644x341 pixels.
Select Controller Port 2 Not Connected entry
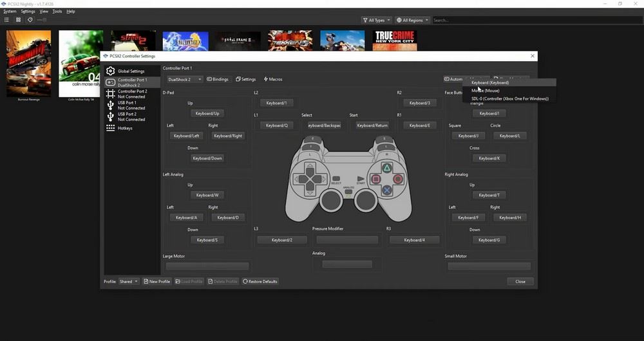click(x=132, y=94)
